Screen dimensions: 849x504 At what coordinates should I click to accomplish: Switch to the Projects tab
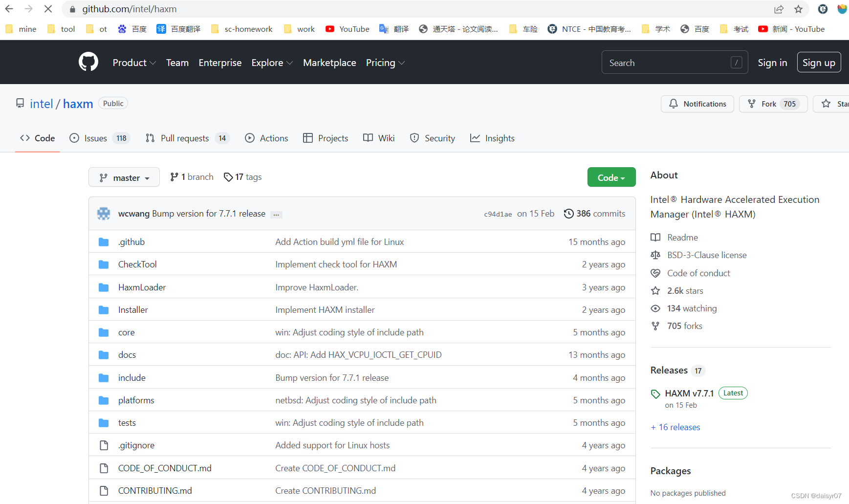point(326,138)
